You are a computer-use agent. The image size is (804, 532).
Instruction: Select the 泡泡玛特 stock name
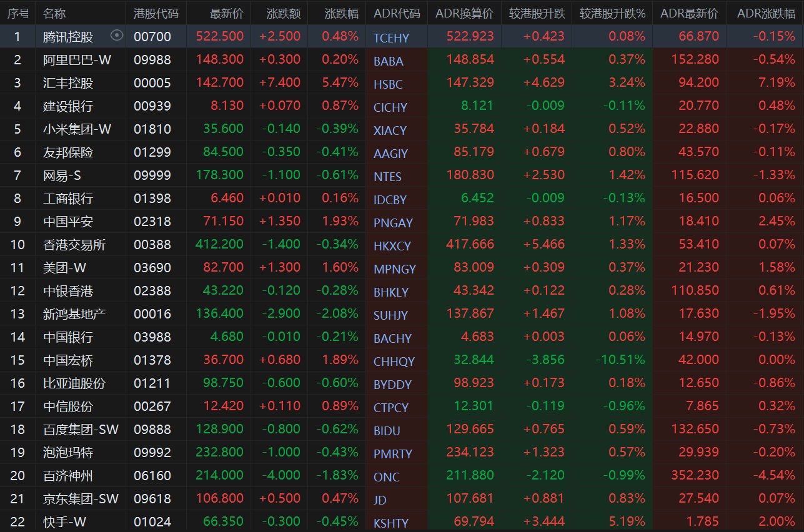tap(68, 453)
